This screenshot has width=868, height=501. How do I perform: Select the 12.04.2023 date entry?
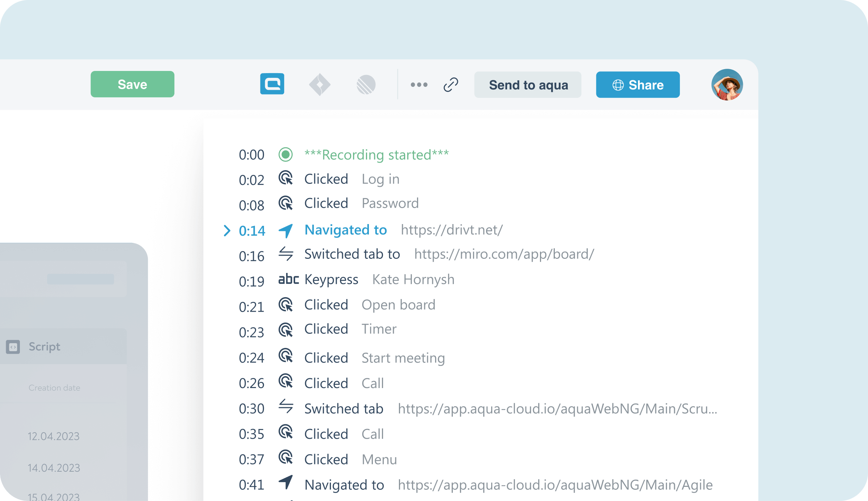coord(54,436)
